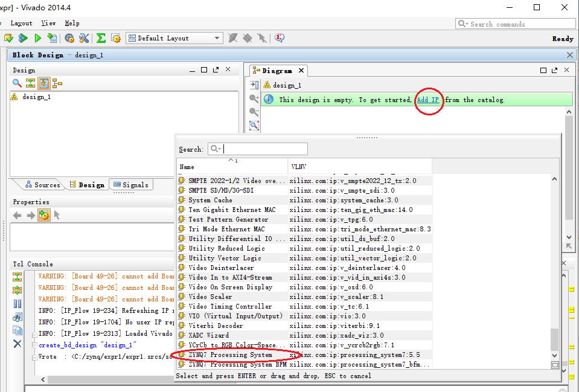Click zoom in icon on Diagram toolbar
The image size is (579, 392).
point(254,98)
